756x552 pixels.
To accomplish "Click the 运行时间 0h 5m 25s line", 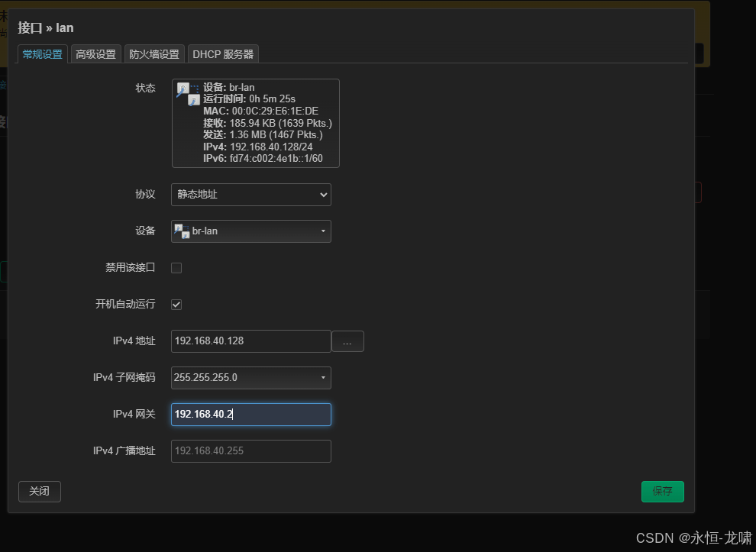I will (x=249, y=98).
